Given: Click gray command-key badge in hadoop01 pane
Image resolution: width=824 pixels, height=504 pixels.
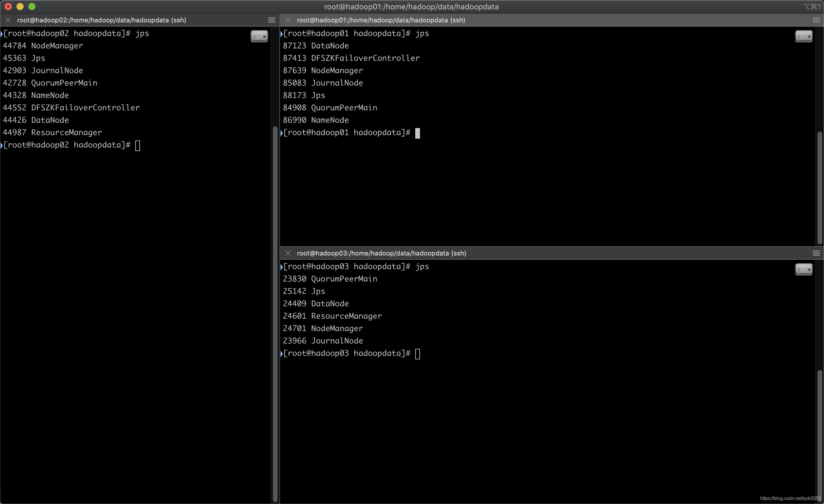Looking at the screenshot, I should (x=804, y=36).
